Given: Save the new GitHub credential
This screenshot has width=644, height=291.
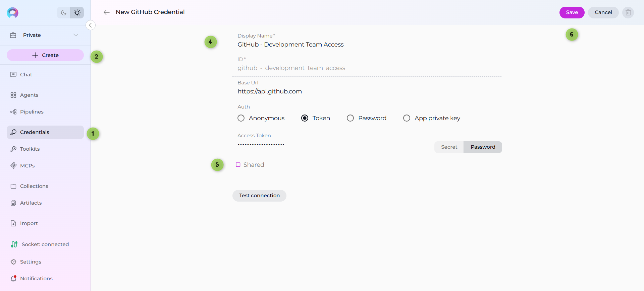Looking at the screenshot, I should pyautogui.click(x=572, y=12).
